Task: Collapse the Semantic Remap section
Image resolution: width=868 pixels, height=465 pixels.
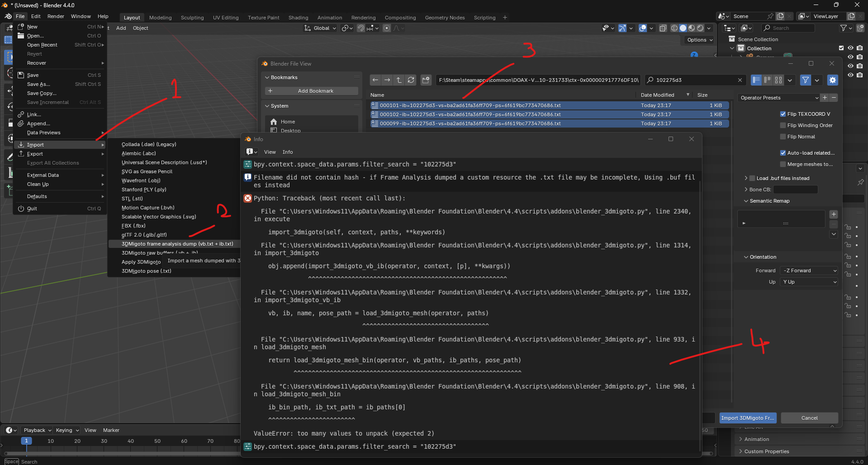Action: point(746,201)
